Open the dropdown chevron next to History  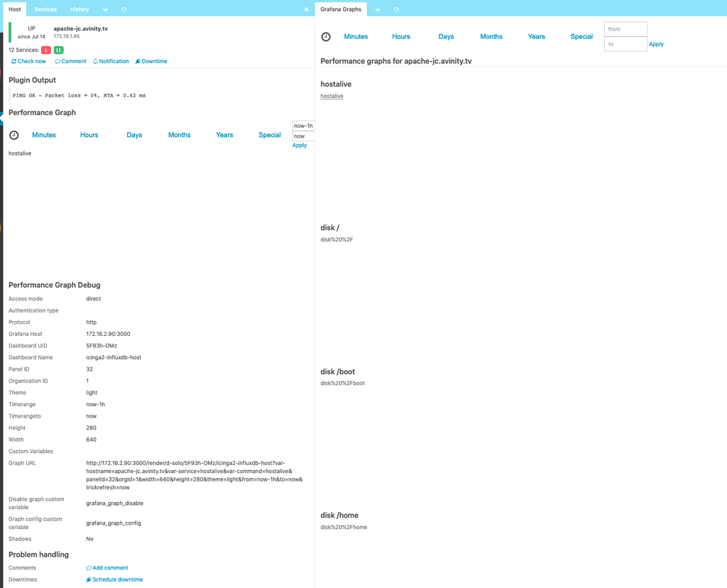coord(105,9)
